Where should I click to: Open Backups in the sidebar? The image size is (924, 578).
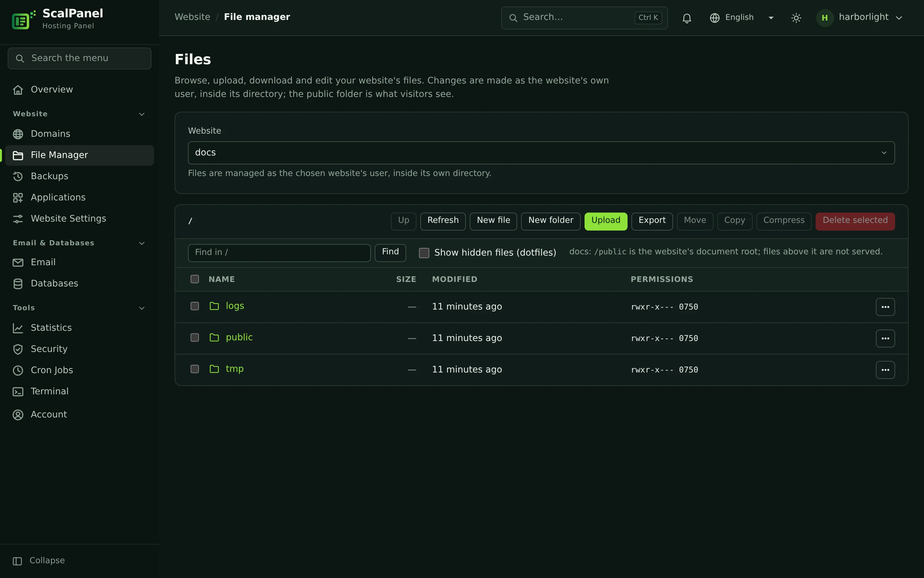click(x=80, y=177)
